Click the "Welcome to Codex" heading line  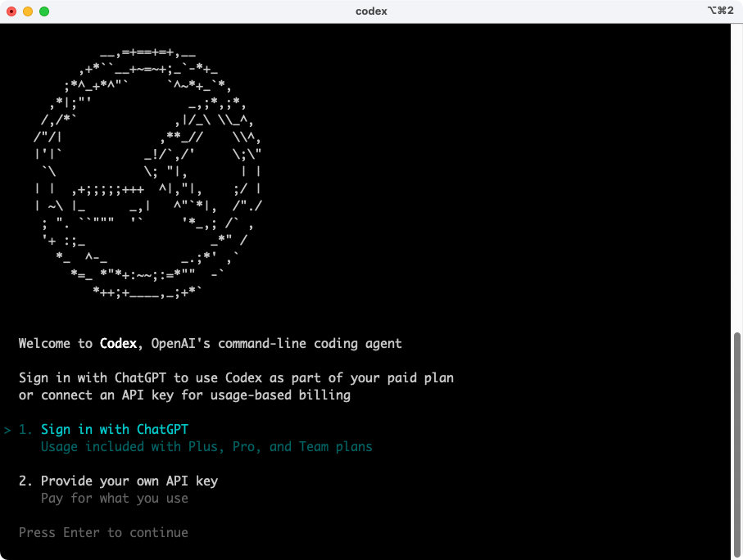210,344
